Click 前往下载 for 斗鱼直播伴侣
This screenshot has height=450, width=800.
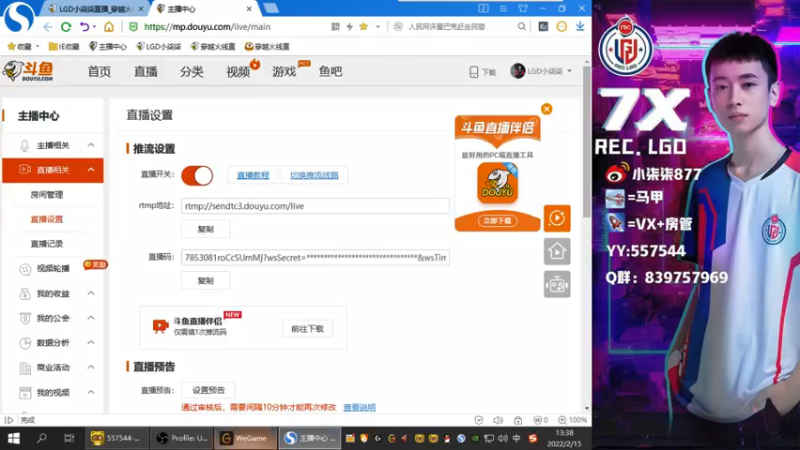[x=307, y=329]
